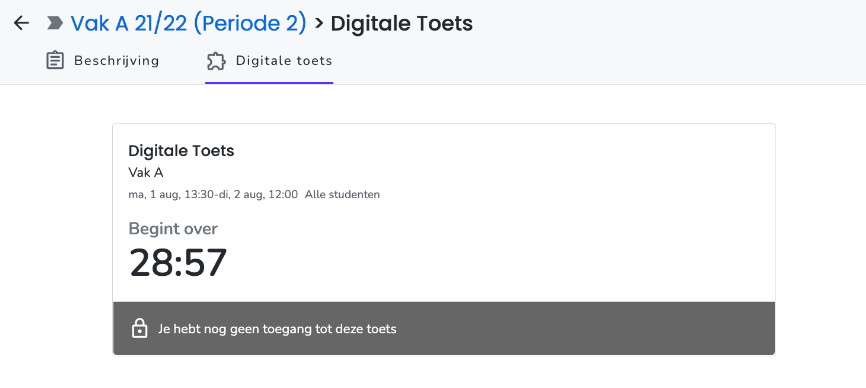Click the gray locked access bar

coord(444,328)
